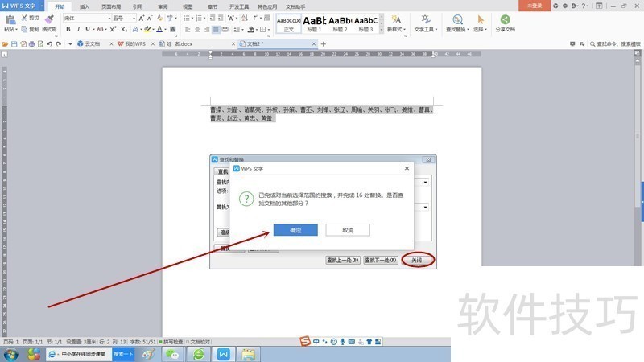Toggle spell check in status bar
644x362 pixels.
click(171, 342)
